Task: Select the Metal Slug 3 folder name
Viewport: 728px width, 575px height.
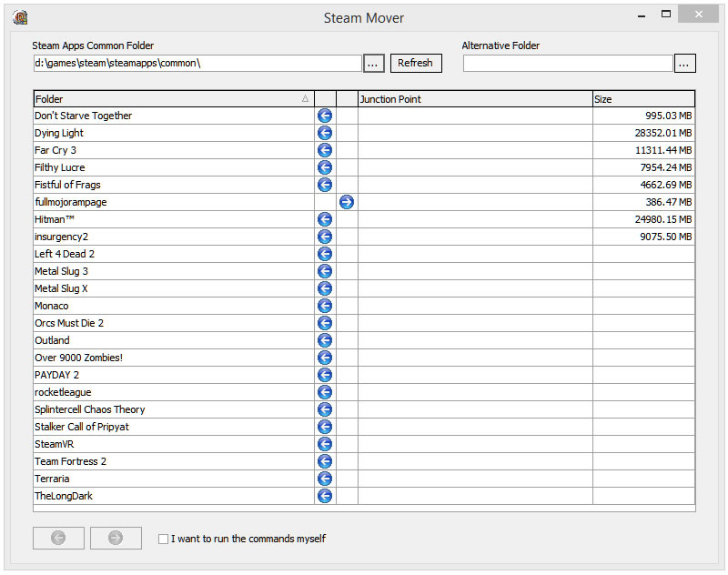Action: [61, 271]
